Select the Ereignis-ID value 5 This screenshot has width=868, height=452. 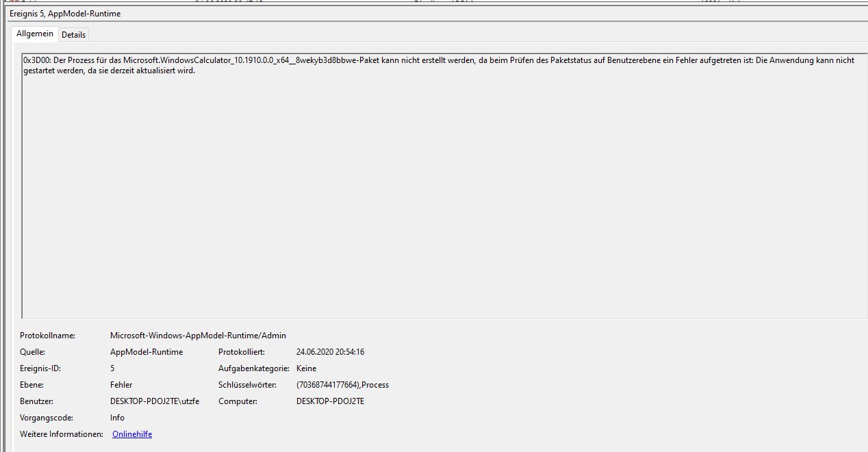coord(112,368)
